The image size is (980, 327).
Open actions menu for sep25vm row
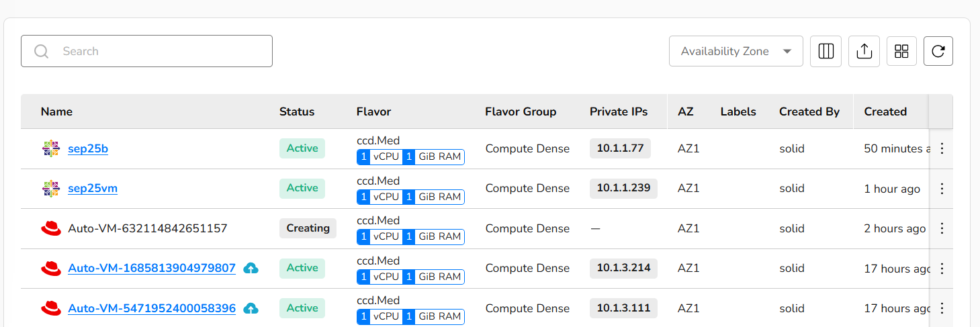click(941, 189)
